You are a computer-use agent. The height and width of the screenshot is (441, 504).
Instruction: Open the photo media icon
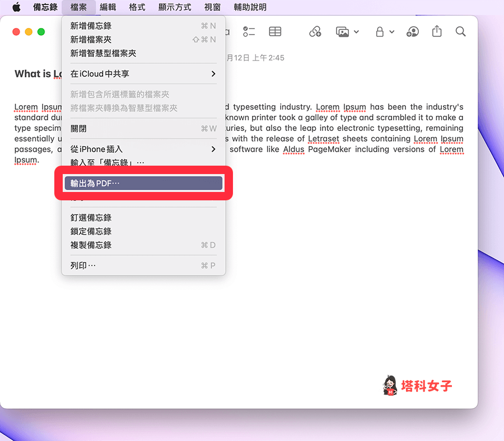pos(343,32)
